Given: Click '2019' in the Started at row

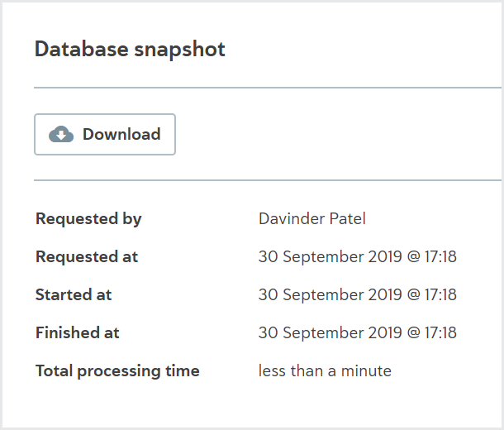Looking at the screenshot, I should [385, 294].
